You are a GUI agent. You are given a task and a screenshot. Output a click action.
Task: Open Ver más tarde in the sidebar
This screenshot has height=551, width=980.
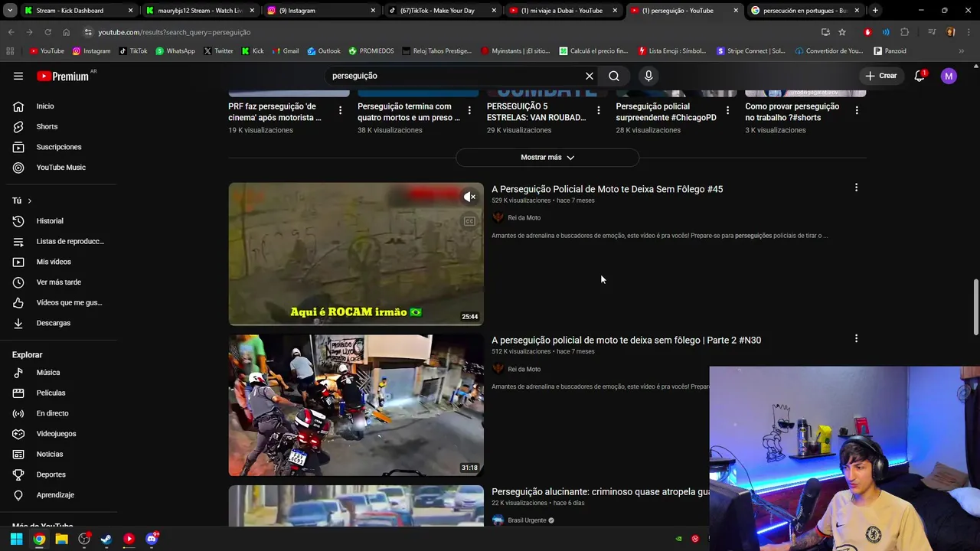[x=58, y=282]
